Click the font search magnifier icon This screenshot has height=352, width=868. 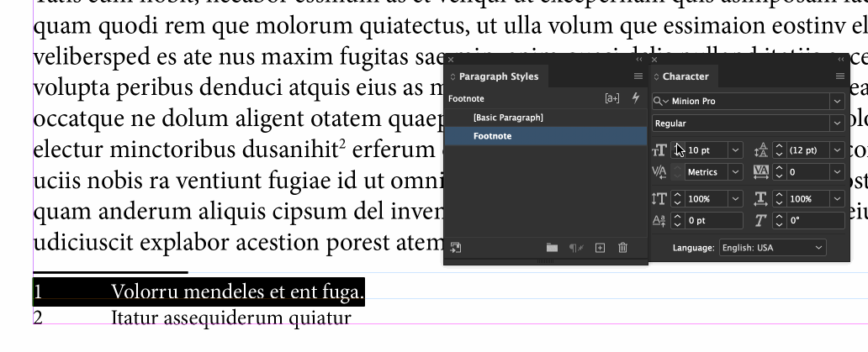click(x=661, y=101)
